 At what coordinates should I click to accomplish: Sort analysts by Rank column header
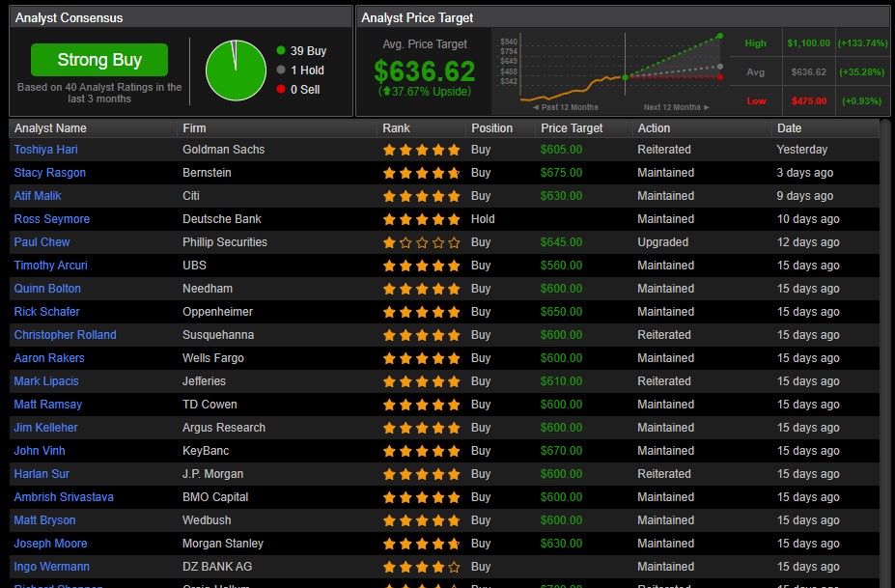[421, 128]
